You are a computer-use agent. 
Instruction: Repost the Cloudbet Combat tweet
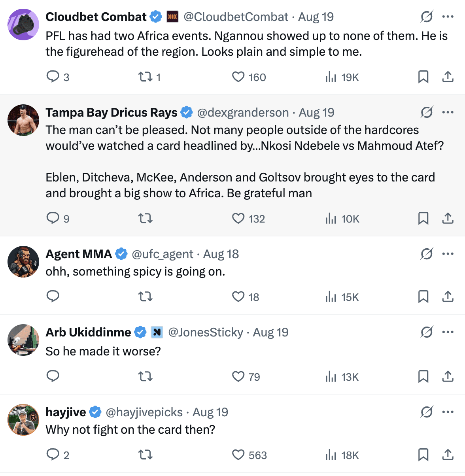(x=145, y=77)
